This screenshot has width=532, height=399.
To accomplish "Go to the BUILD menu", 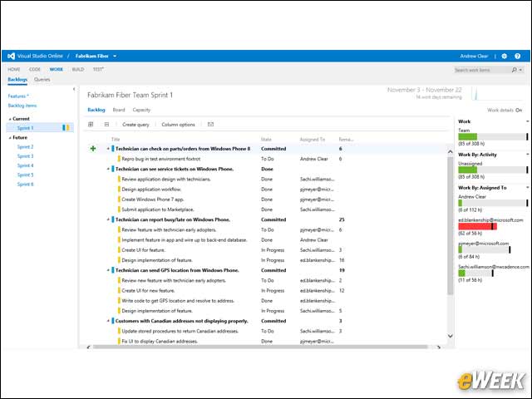I will [x=78, y=69].
